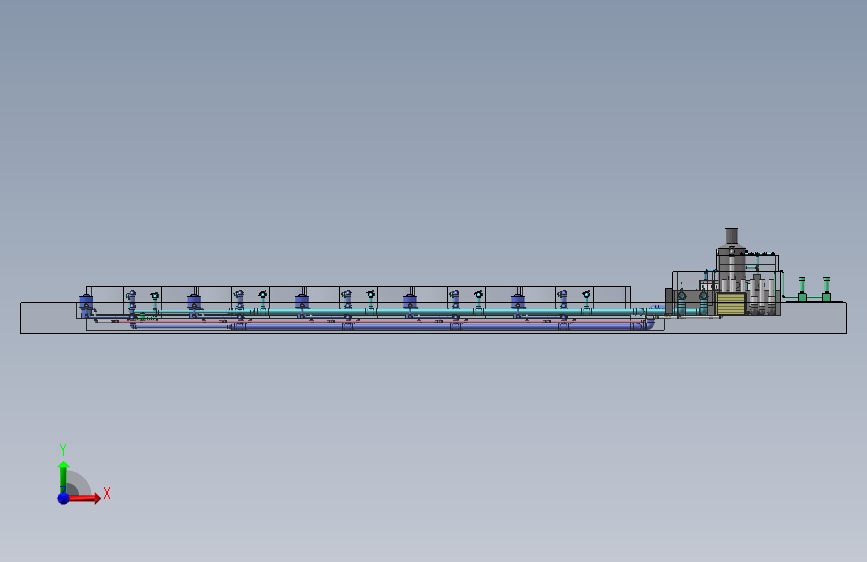867x562 pixels.
Task: Click the red X axis arrow of triad
Action: [84, 498]
